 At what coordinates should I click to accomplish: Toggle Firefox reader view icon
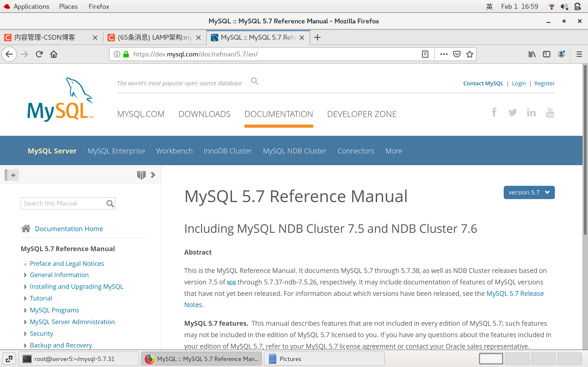click(x=425, y=54)
